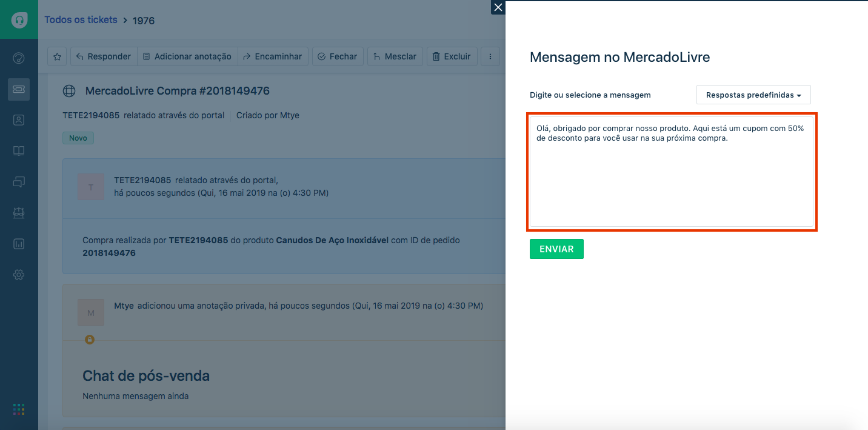Open the more options three-dot menu
Screen dimensions: 868x430
[490, 56]
